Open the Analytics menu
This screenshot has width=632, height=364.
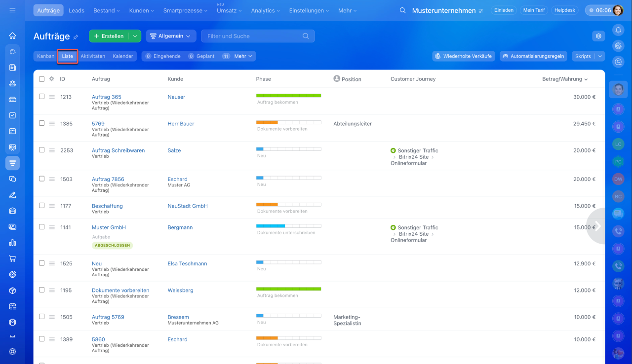coord(265,10)
